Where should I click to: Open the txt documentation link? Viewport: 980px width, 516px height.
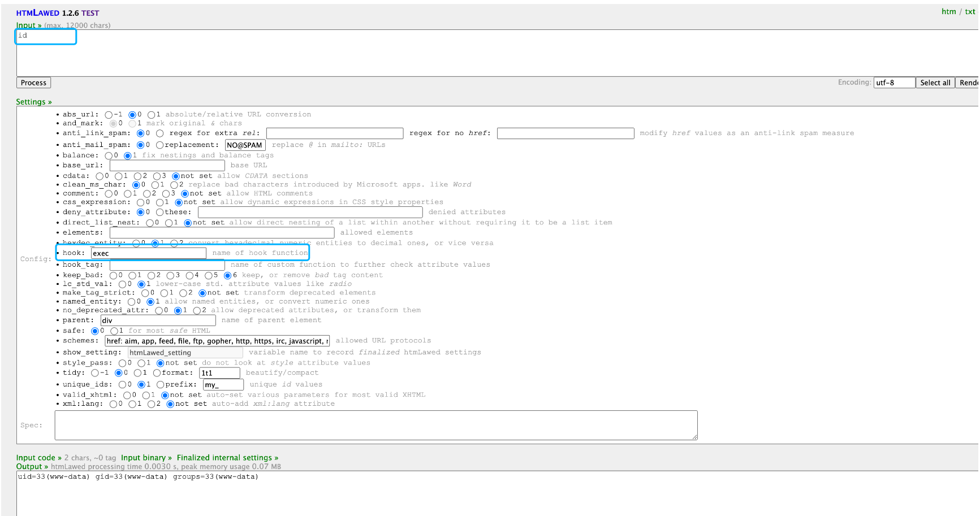[970, 12]
